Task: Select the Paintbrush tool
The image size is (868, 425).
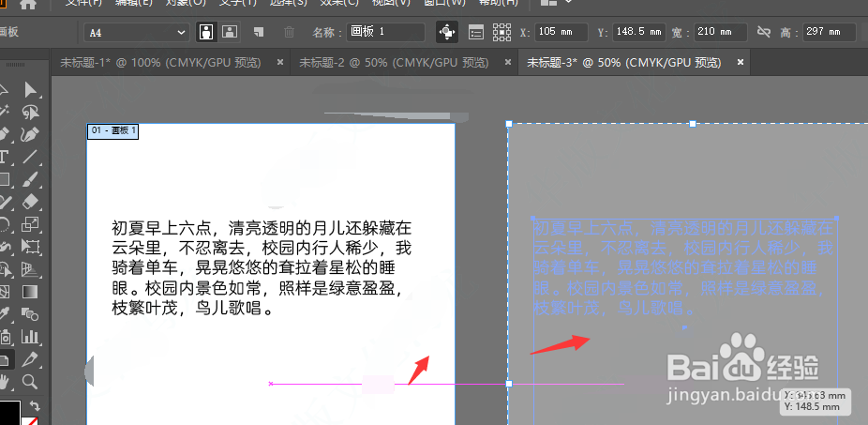Action: tap(30, 179)
